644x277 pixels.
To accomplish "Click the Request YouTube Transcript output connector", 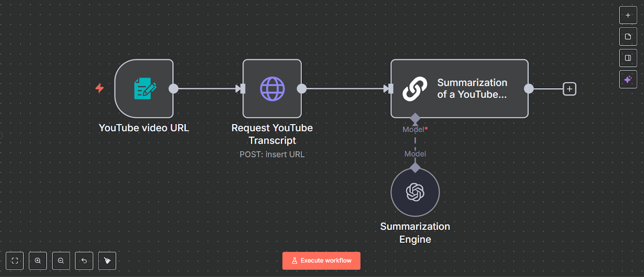I will click(x=301, y=89).
